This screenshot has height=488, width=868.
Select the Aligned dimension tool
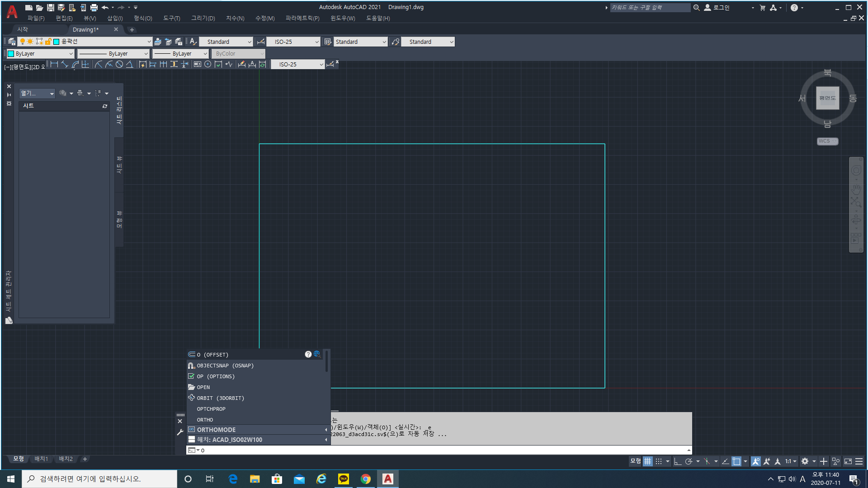[65, 65]
